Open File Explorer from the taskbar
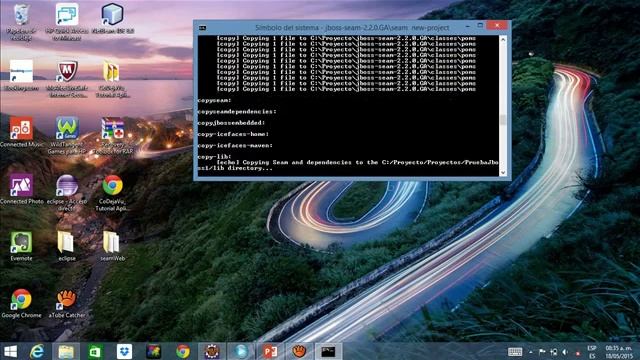Image resolution: width=640 pixels, height=360 pixels. pyautogui.click(x=66, y=351)
